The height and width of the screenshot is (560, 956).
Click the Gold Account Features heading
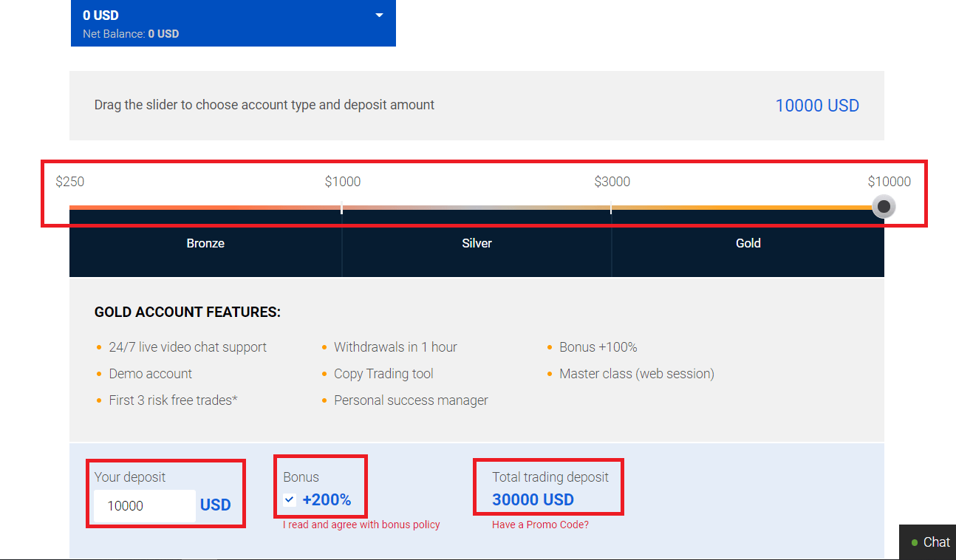pyautogui.click(x=188, y=313)
